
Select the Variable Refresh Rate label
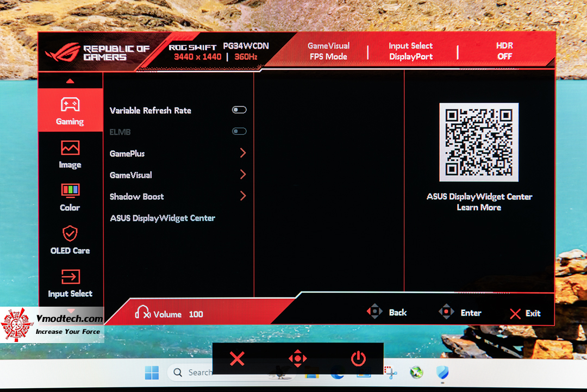150,110
